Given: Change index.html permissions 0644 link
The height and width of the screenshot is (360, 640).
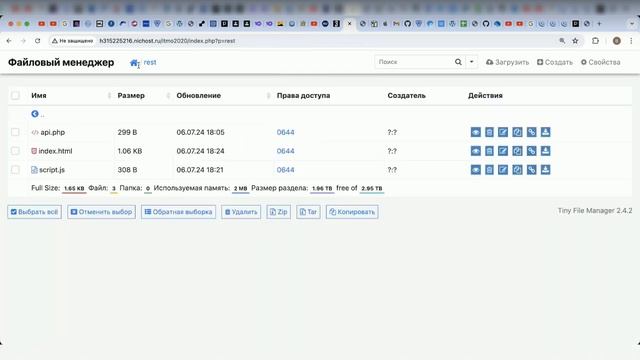Looking at the screenshot, I should coord(285,151).
